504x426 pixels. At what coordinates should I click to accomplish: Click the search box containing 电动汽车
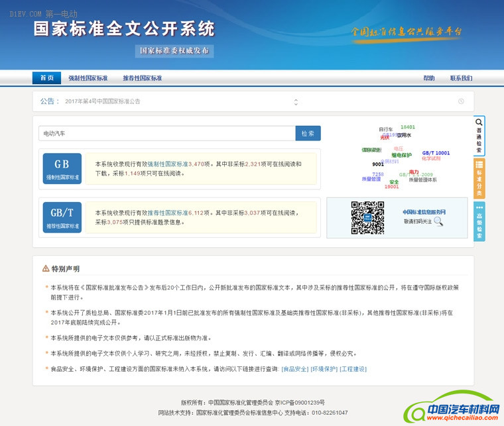pos(166,133)
